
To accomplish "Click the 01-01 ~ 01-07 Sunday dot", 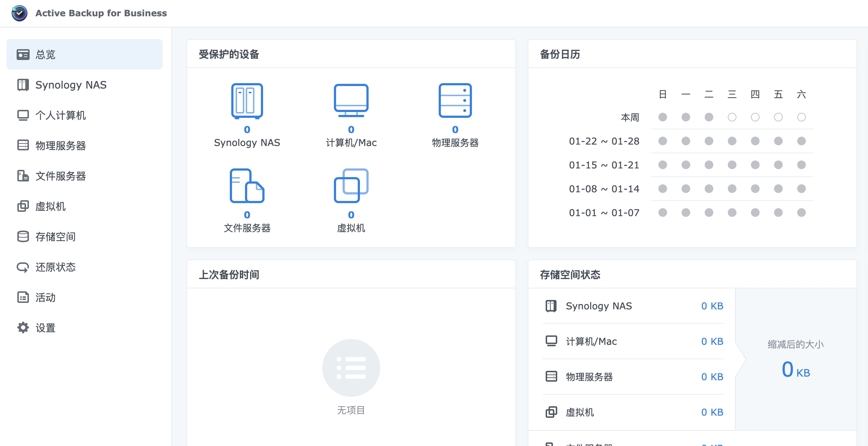I will click(x=663, y=213).
